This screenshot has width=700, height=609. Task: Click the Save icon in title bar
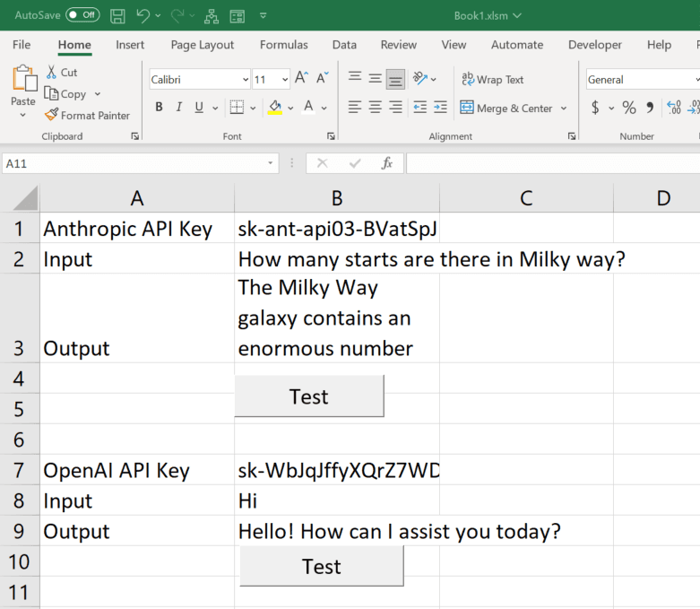click(117, 15)
